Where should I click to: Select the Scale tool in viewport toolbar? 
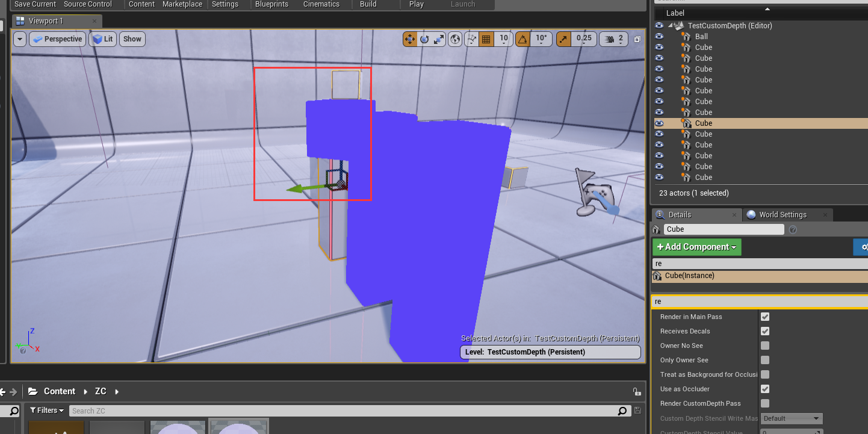pyautogui.click(x=438, y=39)
